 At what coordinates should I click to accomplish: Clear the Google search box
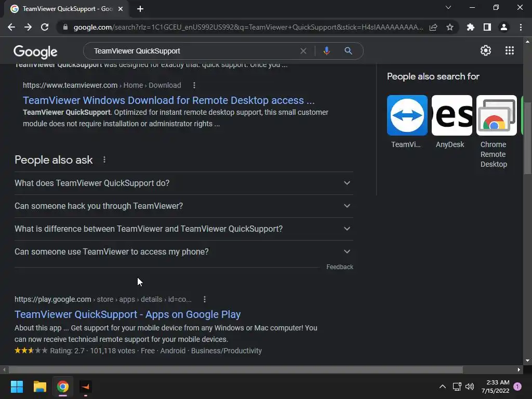pyautogui.click(x=303, y=51)
